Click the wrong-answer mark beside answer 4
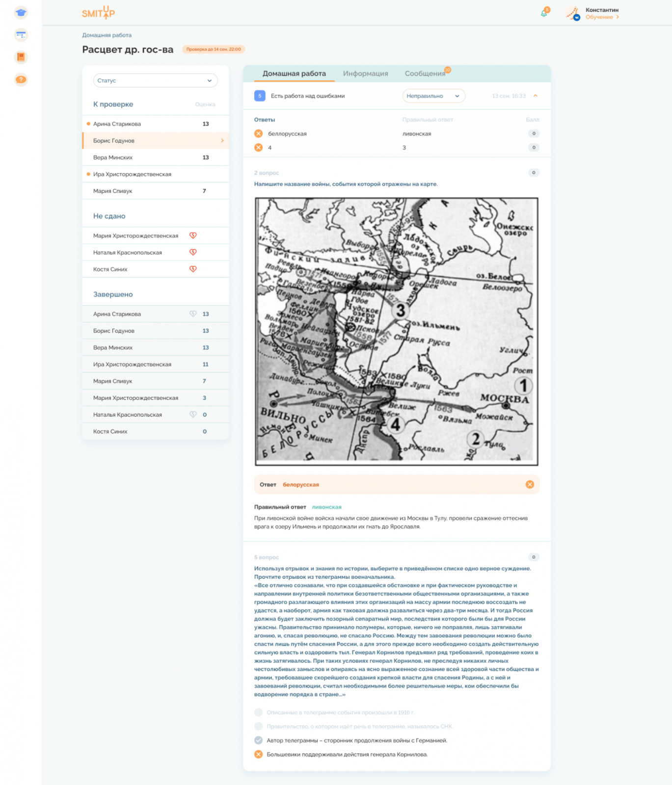 tap(259, 147)
